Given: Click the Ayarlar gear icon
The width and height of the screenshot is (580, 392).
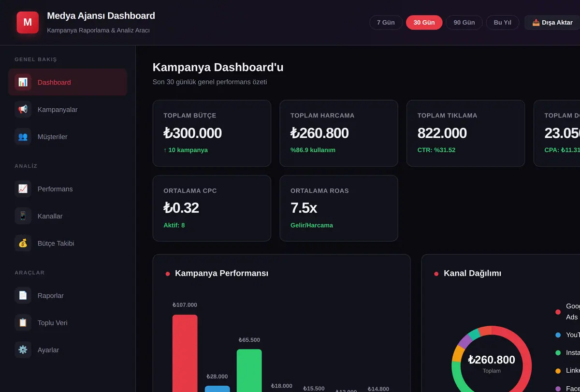Looking at the screenshot, I should pos(23,349).
